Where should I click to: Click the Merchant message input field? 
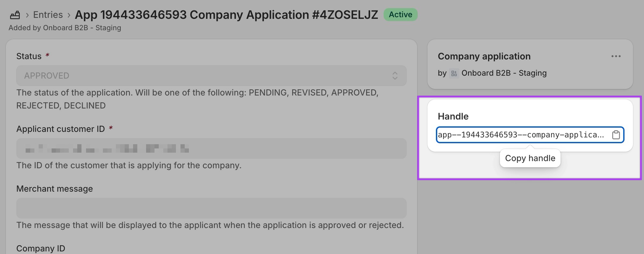211,208
